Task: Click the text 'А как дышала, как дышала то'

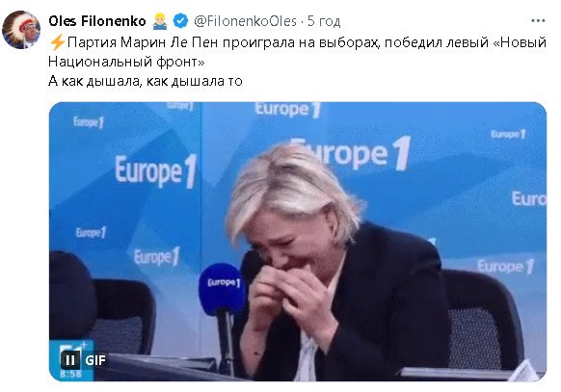Action: tap(146, 81)
